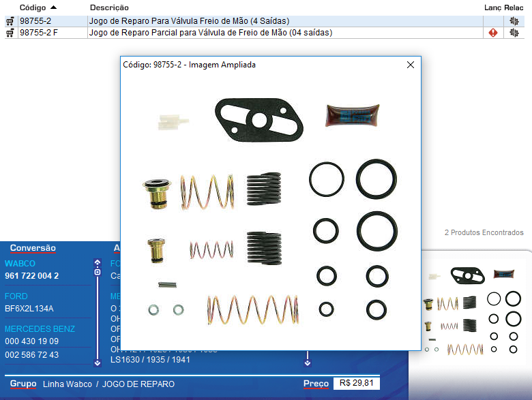Click the cart icon for product 98755-2
Image resolution: width=532 pixels, height=400 pixels.
click(10, 21)
